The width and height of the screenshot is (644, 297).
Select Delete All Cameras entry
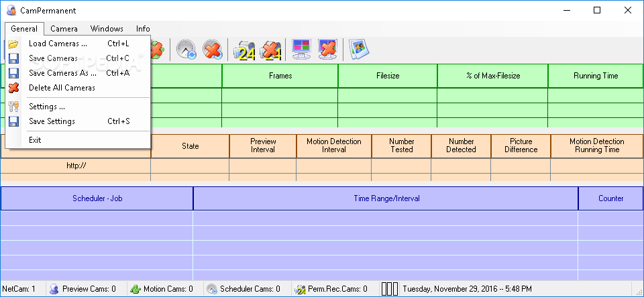coord(78,88)
